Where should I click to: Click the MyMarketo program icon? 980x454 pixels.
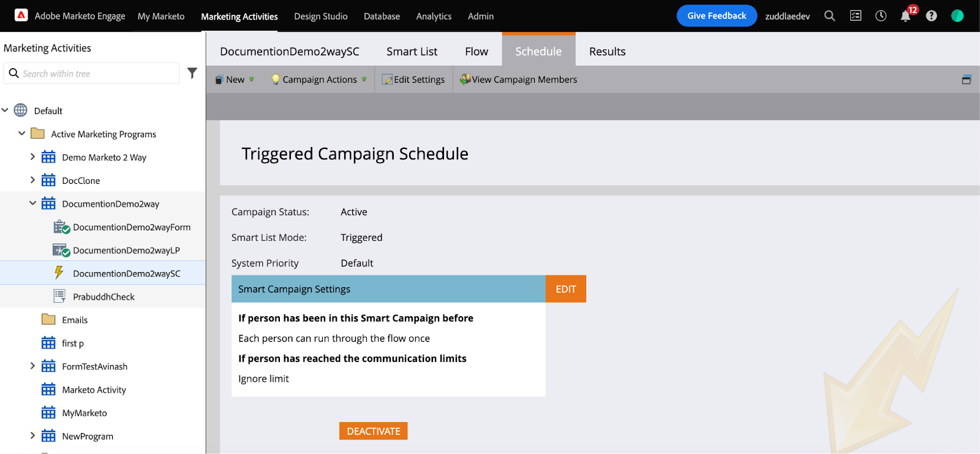(48, 413)
